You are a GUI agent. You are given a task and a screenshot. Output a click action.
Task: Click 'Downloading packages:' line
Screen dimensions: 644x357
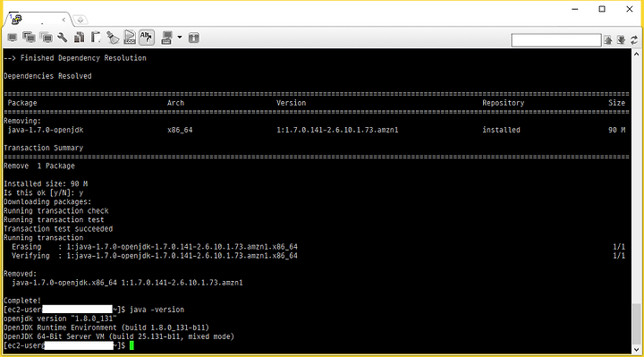(x=47, y=201)
